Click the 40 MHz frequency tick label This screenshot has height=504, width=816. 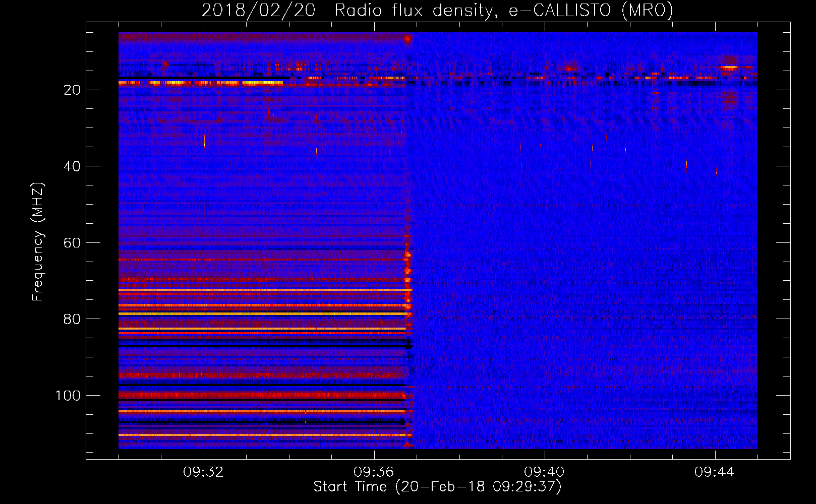click(x=73, y=166)
